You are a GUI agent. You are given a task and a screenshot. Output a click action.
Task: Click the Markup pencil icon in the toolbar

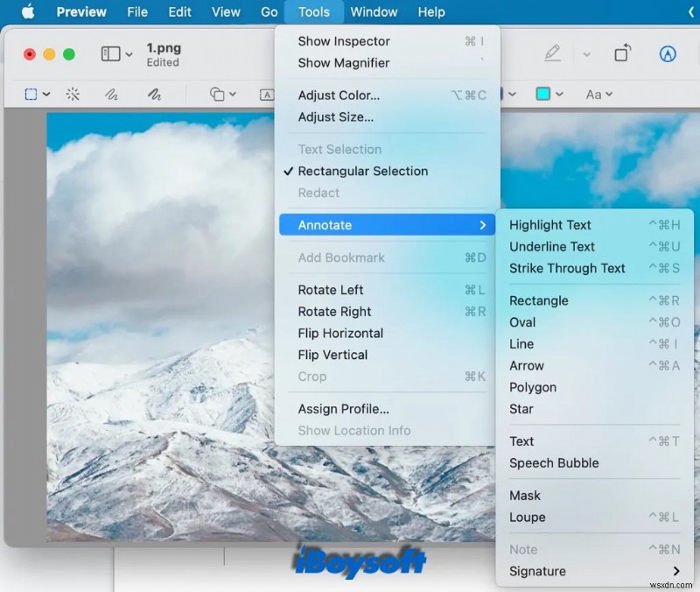click(551, 53)
